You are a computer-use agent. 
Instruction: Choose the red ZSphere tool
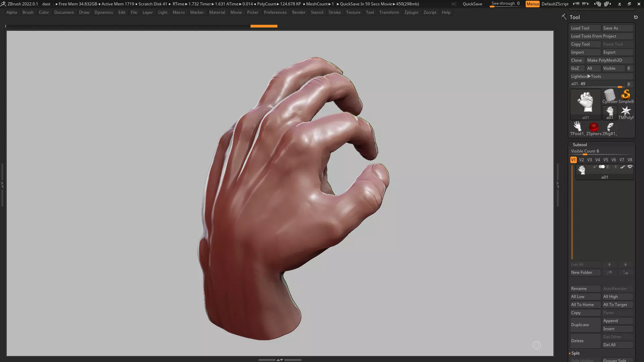click(x=594, y=129)
